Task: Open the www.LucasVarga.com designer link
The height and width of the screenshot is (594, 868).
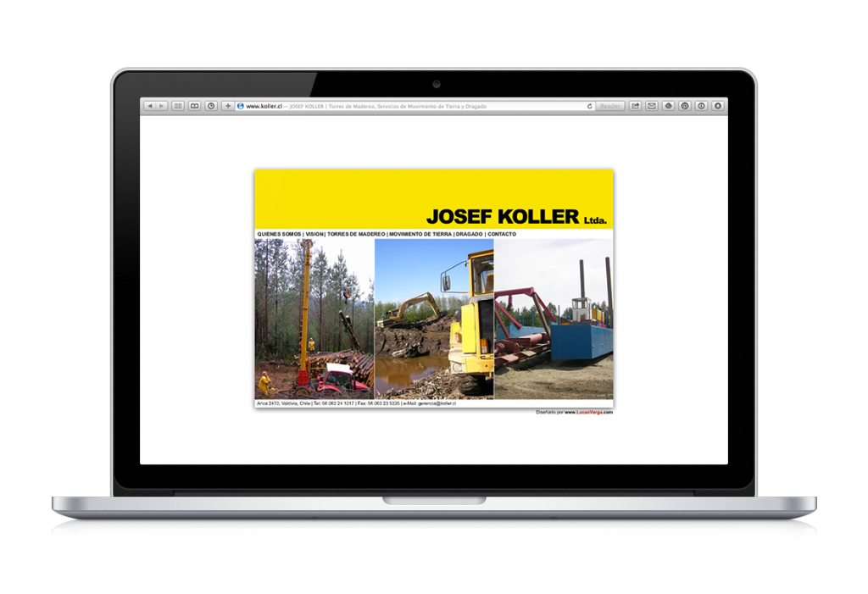Action: (588, 413)
